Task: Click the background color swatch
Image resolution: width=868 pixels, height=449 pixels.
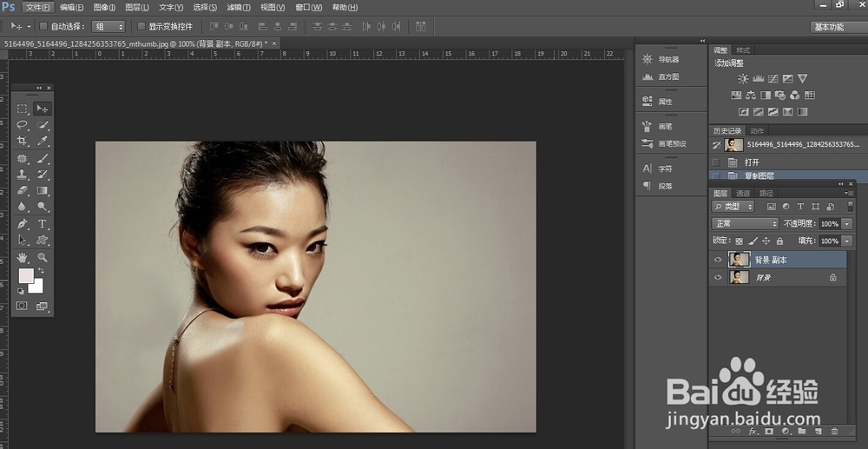Action: [37, 287]
